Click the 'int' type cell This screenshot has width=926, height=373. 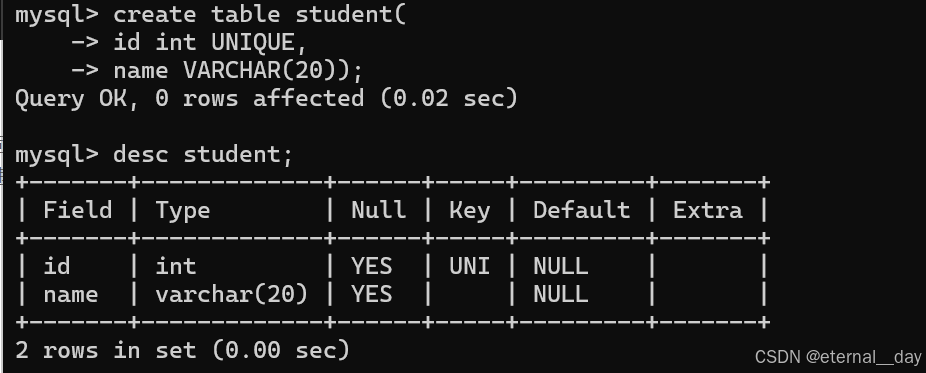tap(175, 266)
